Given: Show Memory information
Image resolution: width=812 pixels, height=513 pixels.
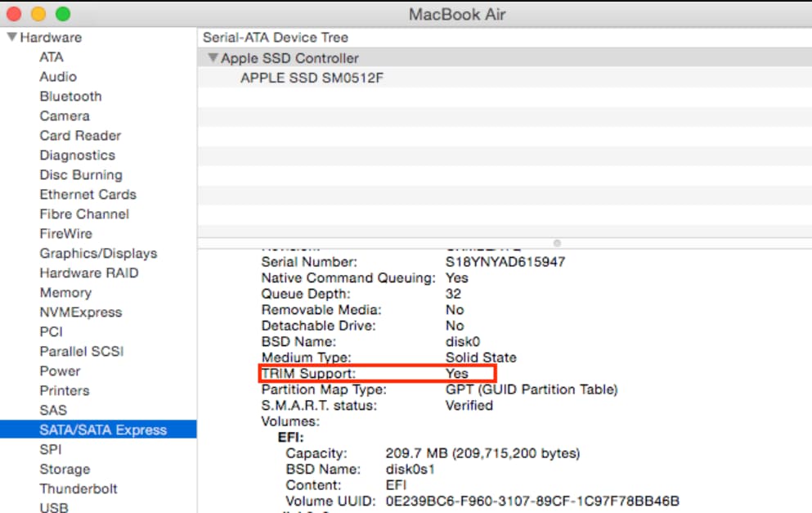Looking at the screenshot, I should (x=65, y=293).
